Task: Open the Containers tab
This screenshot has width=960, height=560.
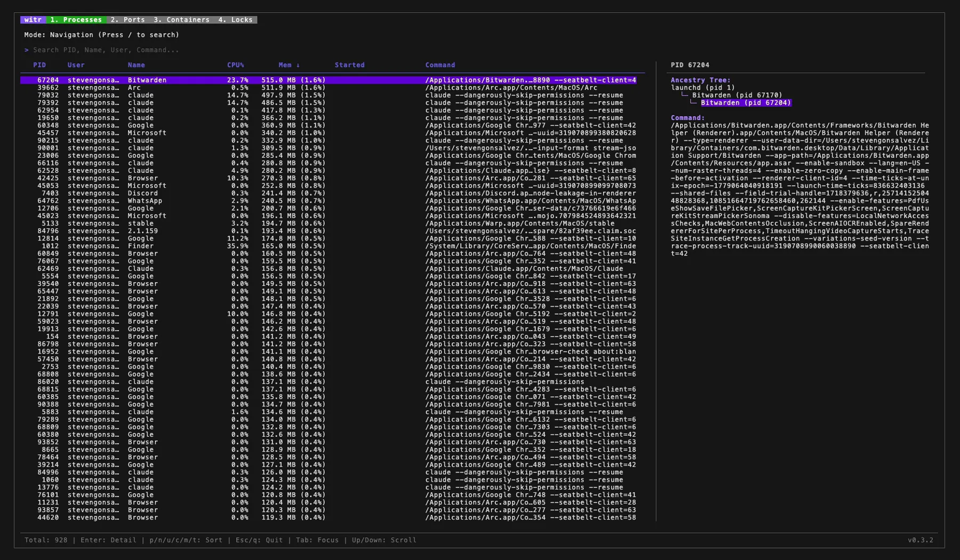Action: (x=181, y=20)
